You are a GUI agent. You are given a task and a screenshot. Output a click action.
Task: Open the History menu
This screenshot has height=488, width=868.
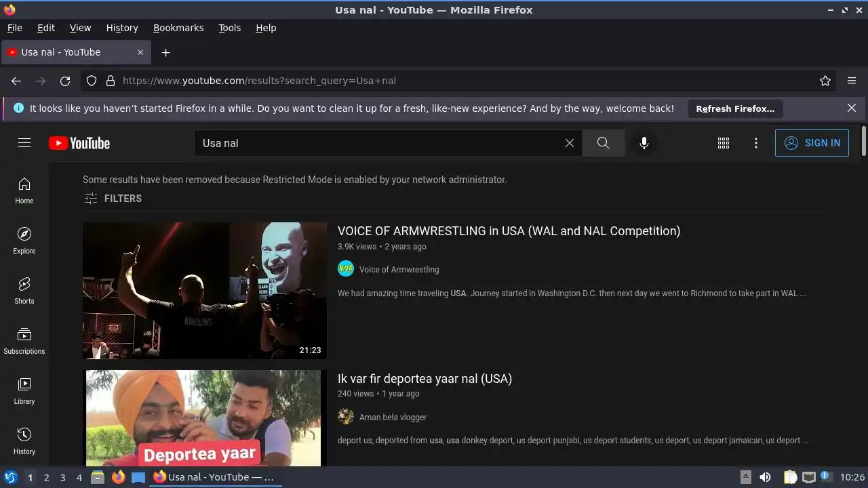[122, 28]
